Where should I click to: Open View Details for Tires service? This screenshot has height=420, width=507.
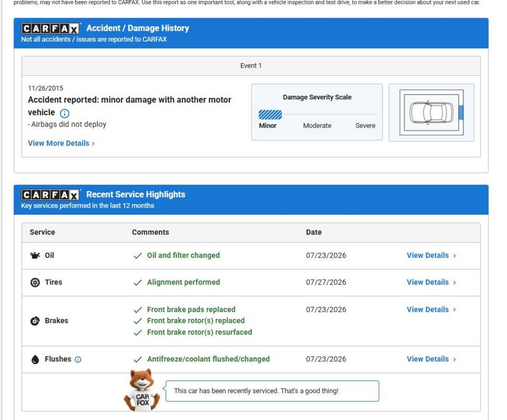431,282
